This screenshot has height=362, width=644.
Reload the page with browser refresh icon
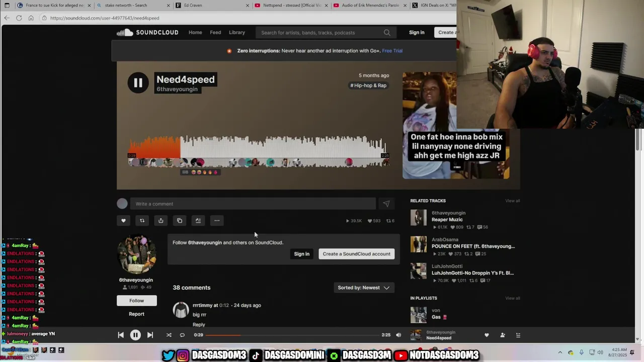pos(19,18)
